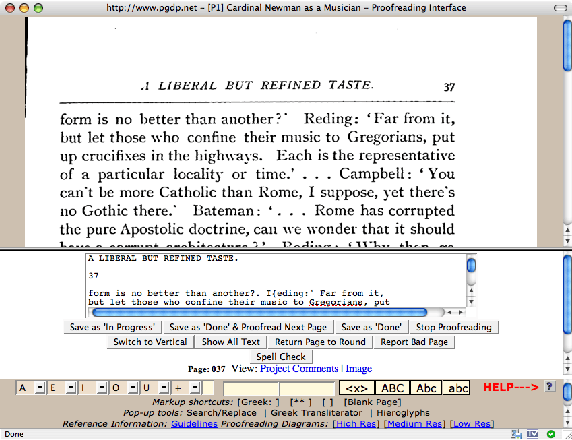This screenshot has height=440, width=572.
Task: Open the Greek Transliterator tool
Action: pyautogui.click(x=316, y=413)
